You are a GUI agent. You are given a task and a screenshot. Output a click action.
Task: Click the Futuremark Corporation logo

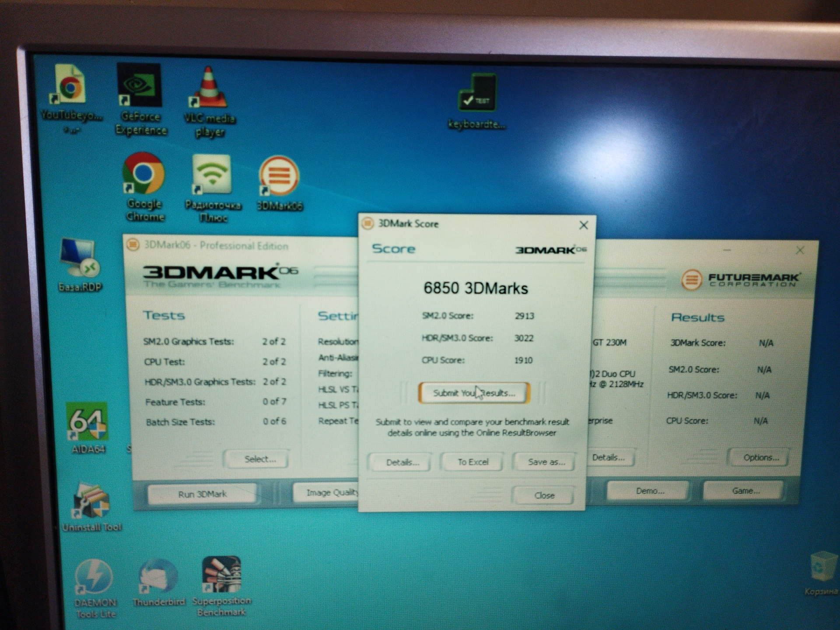pos(740,279)
